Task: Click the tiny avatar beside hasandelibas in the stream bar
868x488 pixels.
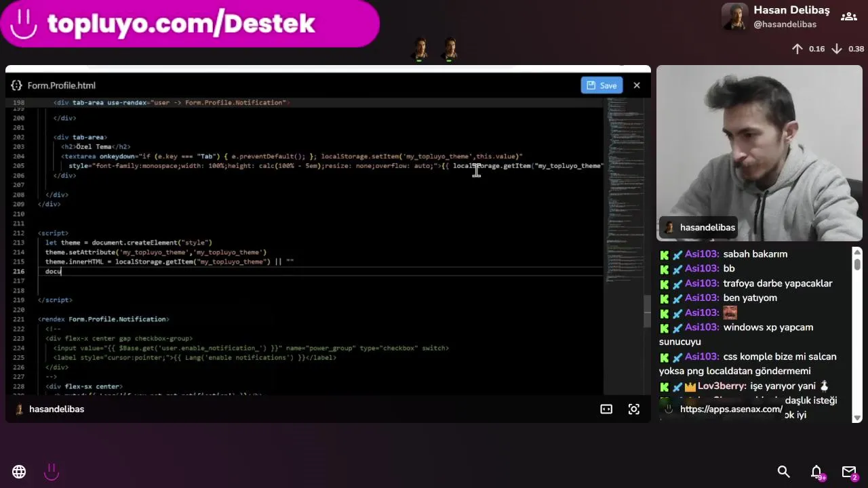Action: (19, 409)
